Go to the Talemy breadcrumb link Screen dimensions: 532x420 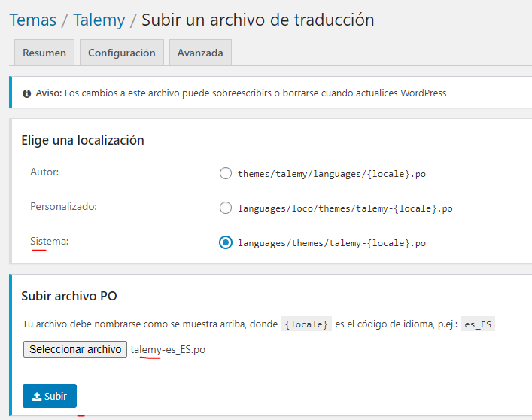coord(99,20)
